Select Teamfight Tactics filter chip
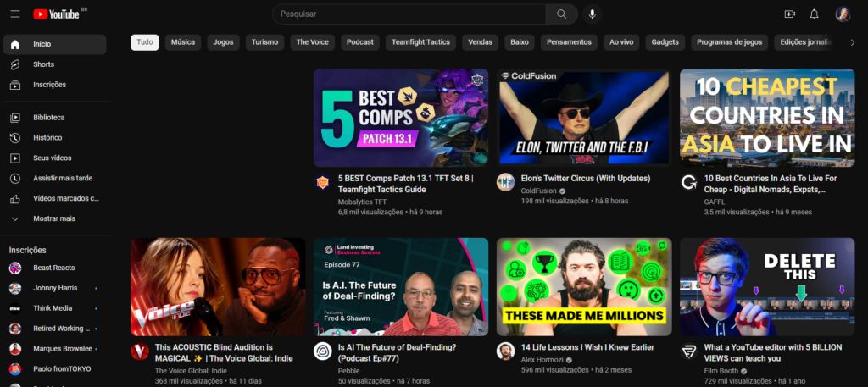Image resolution: width=868 pixels, height=387 pixels. tap(420, 42)
